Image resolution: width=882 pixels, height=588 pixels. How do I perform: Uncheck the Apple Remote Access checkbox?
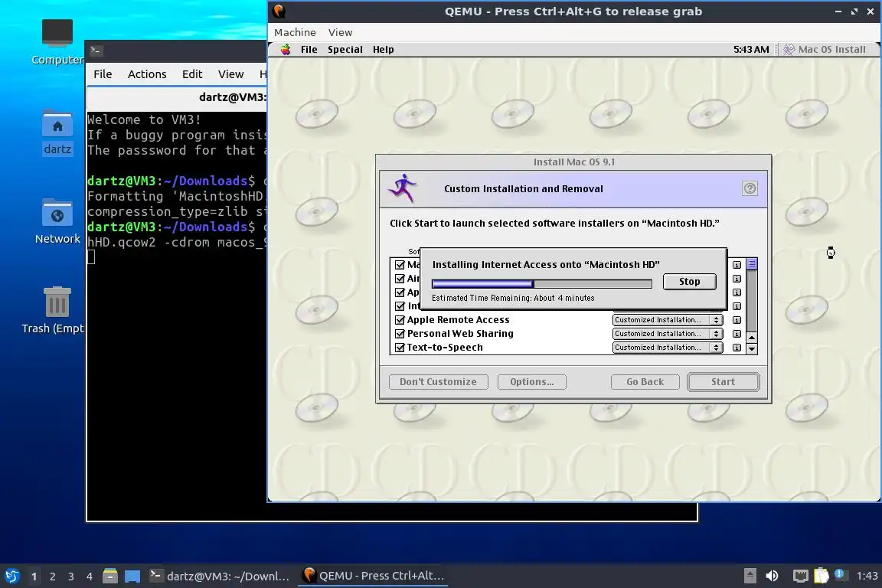400,319
